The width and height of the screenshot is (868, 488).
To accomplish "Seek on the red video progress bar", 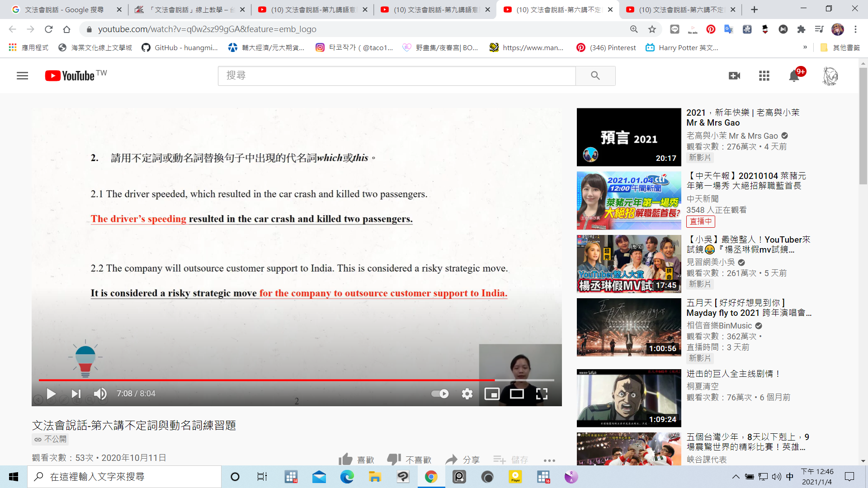I will click(x=296, y=380).
